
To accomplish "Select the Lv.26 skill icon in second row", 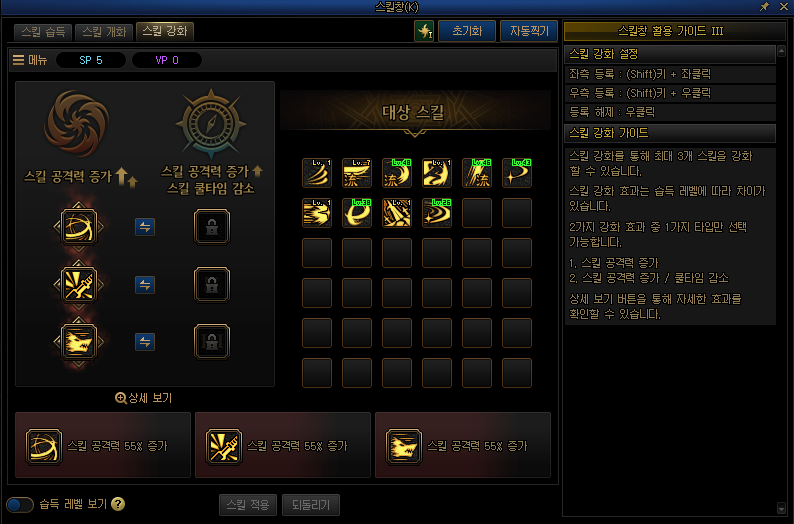I will tap(436, 213).
